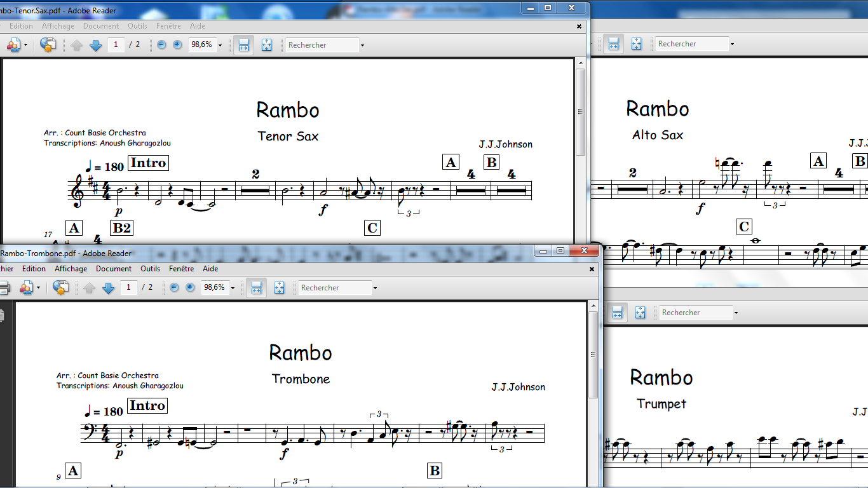Click 98,6% zoom field in Trombone window
Image resolution: width=868 pixels, height=488 pixels.
pyautogui.click(x=214, y=287)
